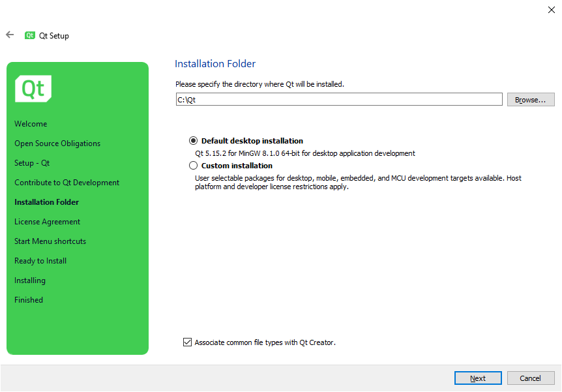
Task: Click the Installation Folder page heading
Action: coord(215,63)
